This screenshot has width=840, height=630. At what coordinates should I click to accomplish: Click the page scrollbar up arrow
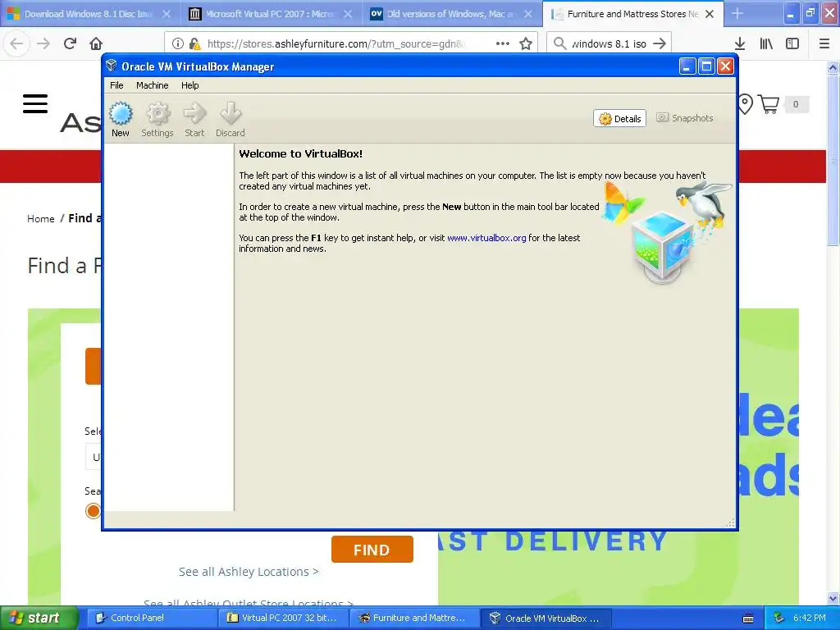click(833, 67)
